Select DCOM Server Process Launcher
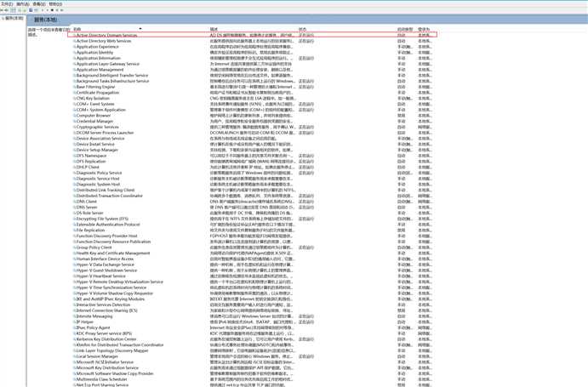588x387 pixels. pyautogui.click(x=105, y=133)
